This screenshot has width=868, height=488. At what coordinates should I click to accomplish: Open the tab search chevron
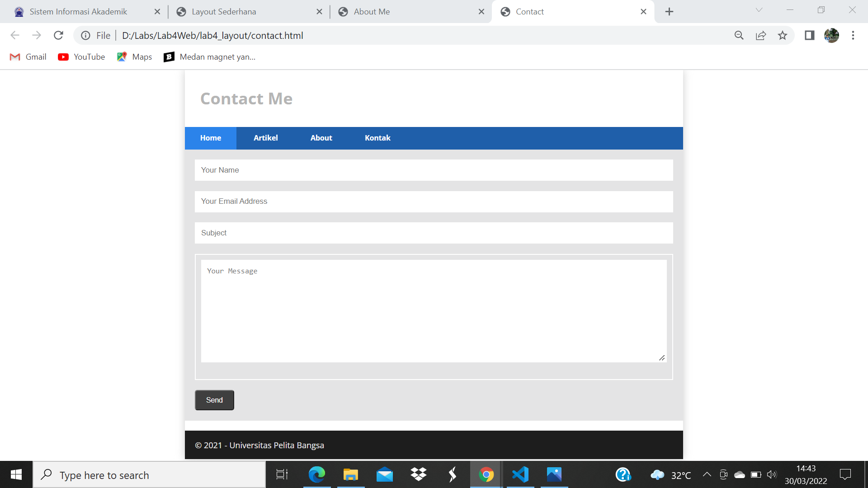[x=759, y=10]
